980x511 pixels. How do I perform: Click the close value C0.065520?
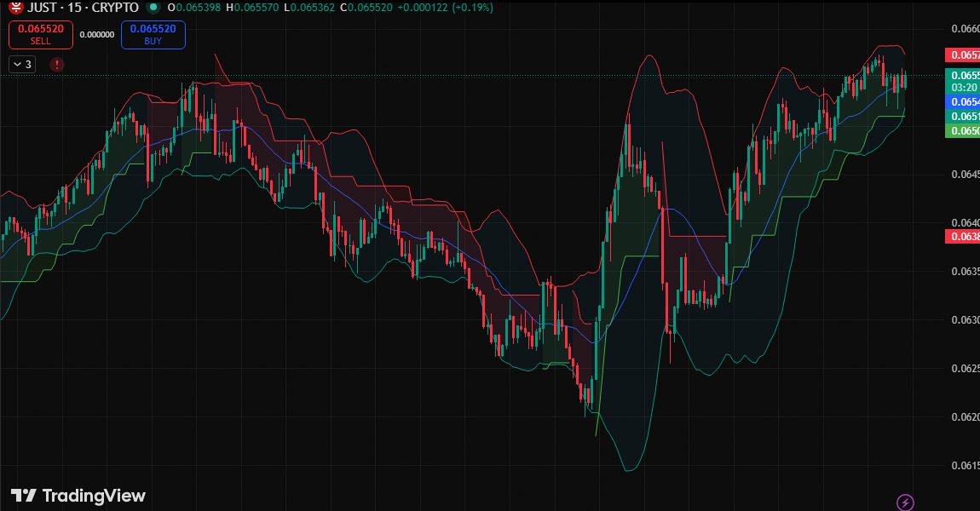[x=366, y=8]
